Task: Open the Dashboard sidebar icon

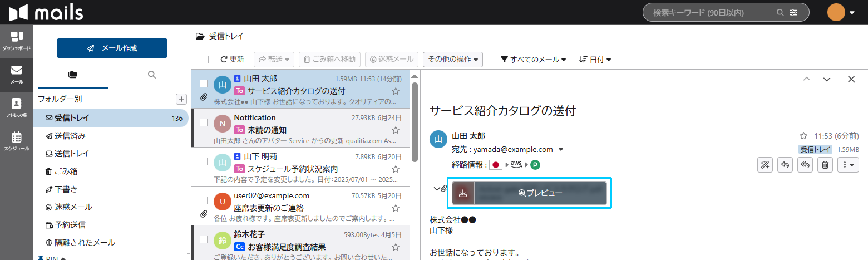Action: pyautogui.click(x=17, y=40)
